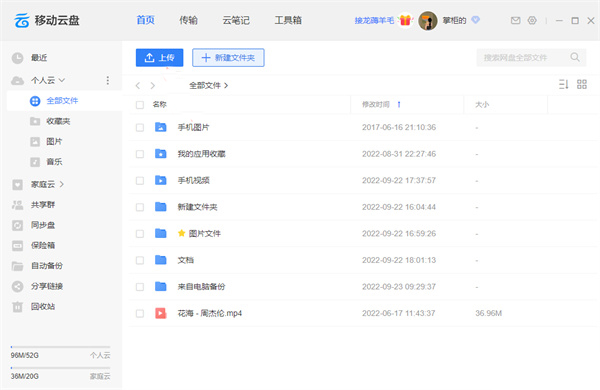This screenshot has width=600, height=390.
Task: Check the 来自电脑备份 row checkbox
Action: point(140,287)
